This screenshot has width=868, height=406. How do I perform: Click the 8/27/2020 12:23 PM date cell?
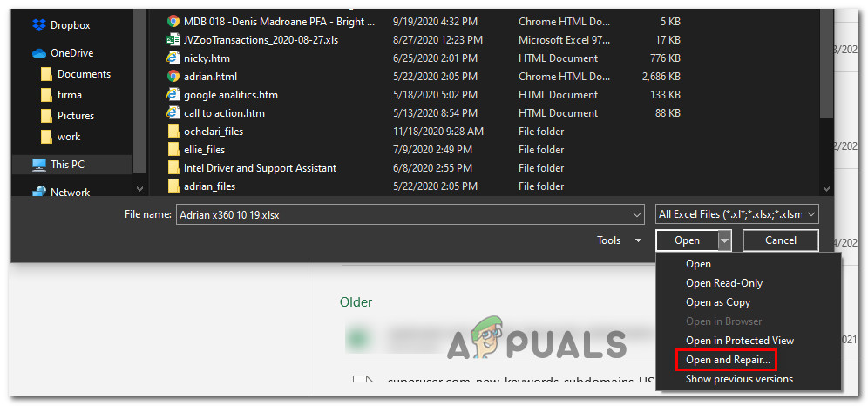click(437, 40)
